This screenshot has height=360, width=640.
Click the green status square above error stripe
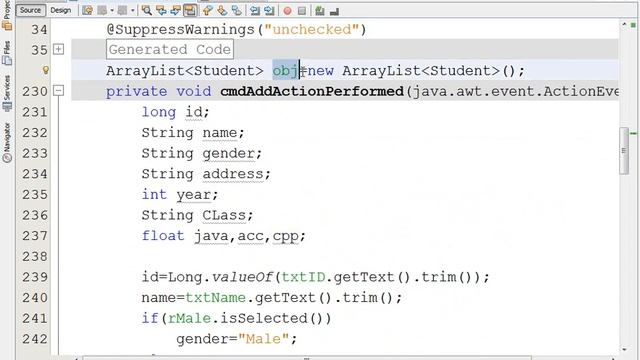[633, 25]
